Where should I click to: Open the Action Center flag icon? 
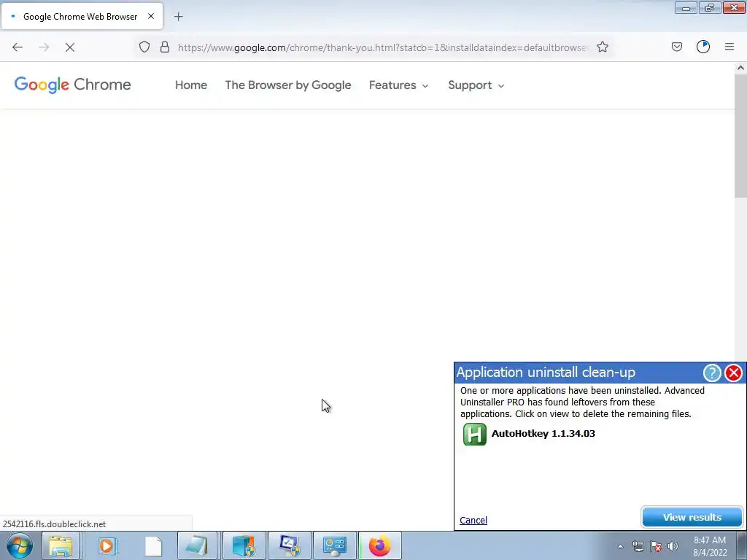point(656,546)
